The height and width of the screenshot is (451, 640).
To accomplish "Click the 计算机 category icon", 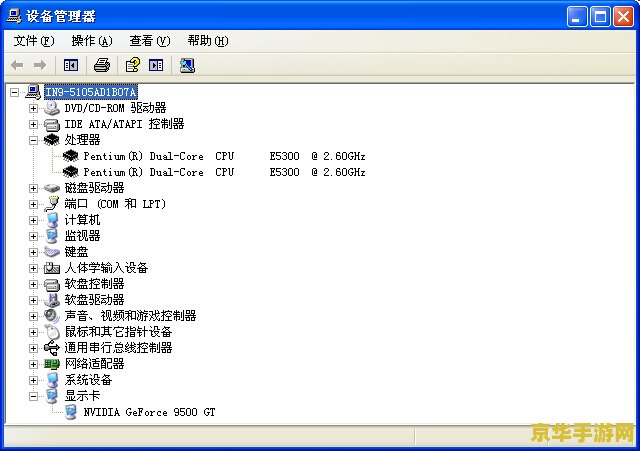I will (x=52, y=220).
